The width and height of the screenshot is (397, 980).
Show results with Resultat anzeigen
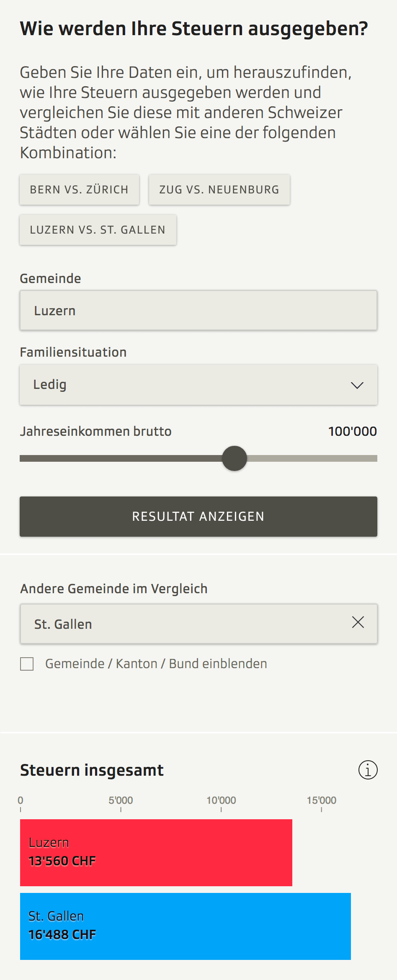[x=198, y=517]
